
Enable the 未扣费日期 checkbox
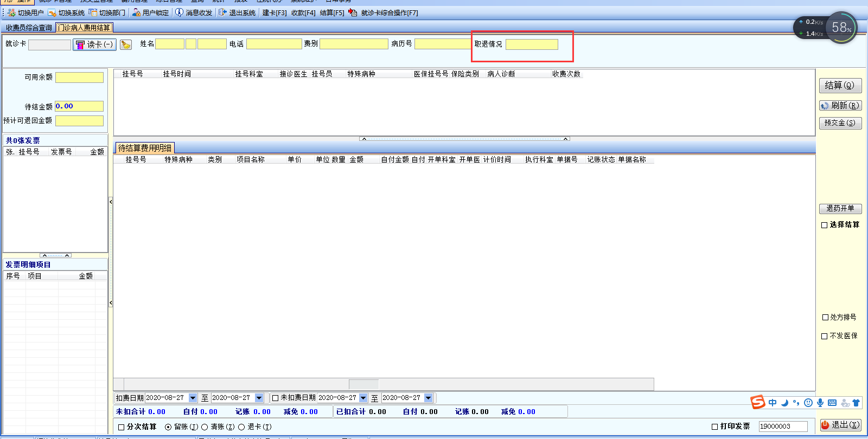pyautogui.click(x=275, y=398)
